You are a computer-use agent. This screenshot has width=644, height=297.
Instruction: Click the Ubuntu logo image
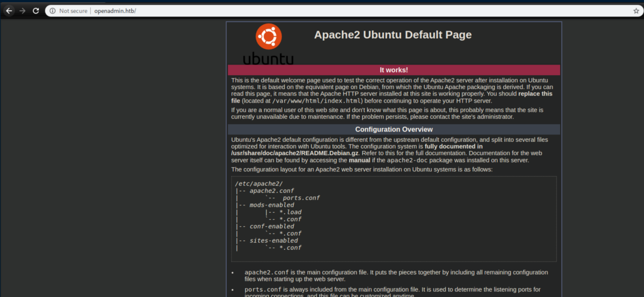click(268, 44)
